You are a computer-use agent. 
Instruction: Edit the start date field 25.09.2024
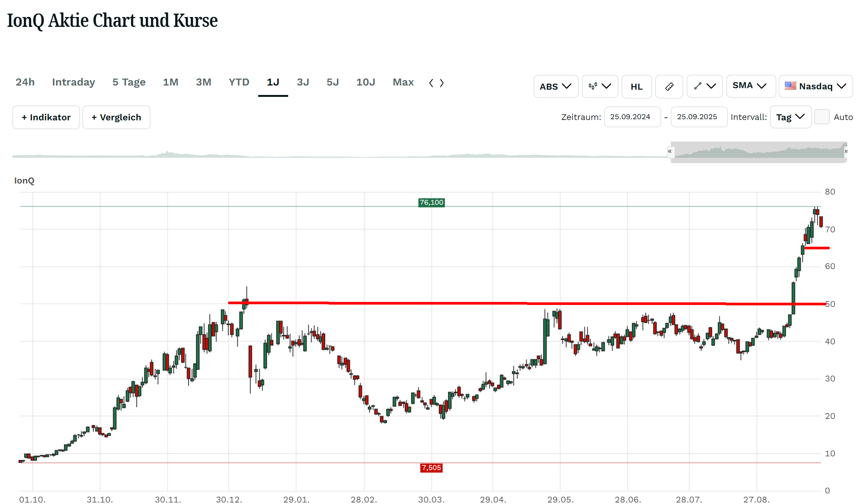pos(632,117)
